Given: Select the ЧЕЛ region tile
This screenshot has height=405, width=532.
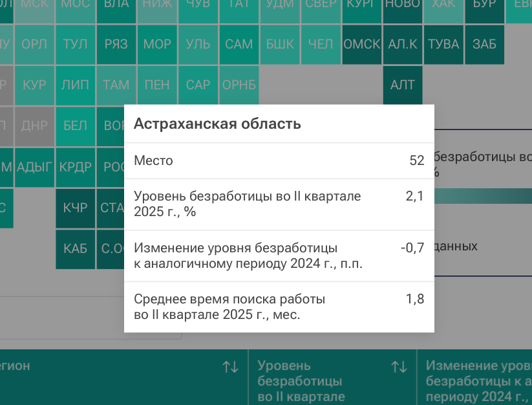Looking at the screenshot, I should pyautogui.click(x=321, y=45).
